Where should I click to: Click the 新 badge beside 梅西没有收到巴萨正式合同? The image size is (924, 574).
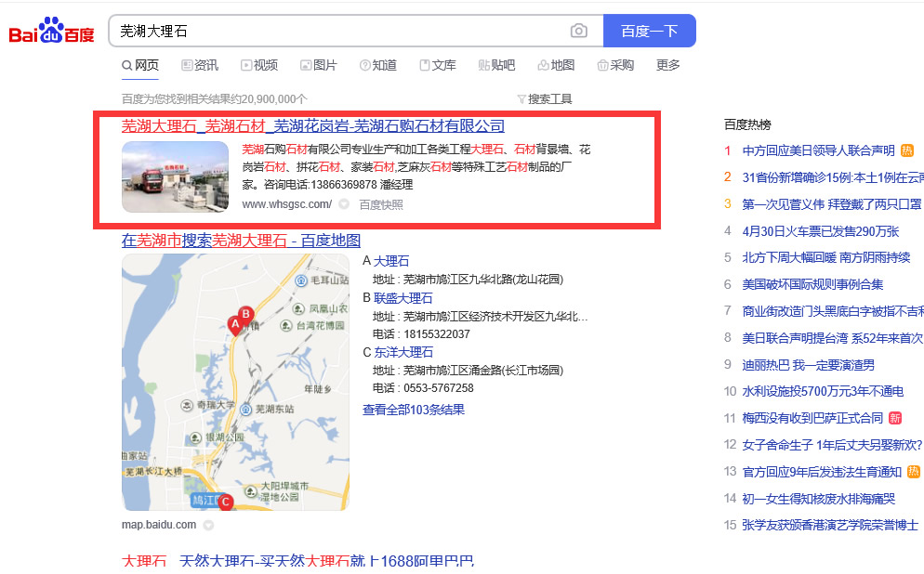tap(895, 418)
